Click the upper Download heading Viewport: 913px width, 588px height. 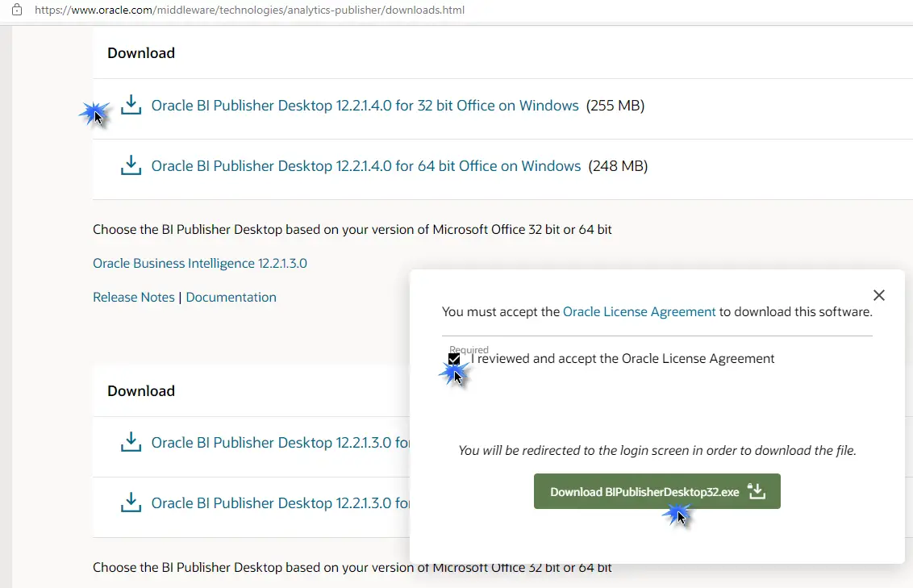tap(141, 53)
